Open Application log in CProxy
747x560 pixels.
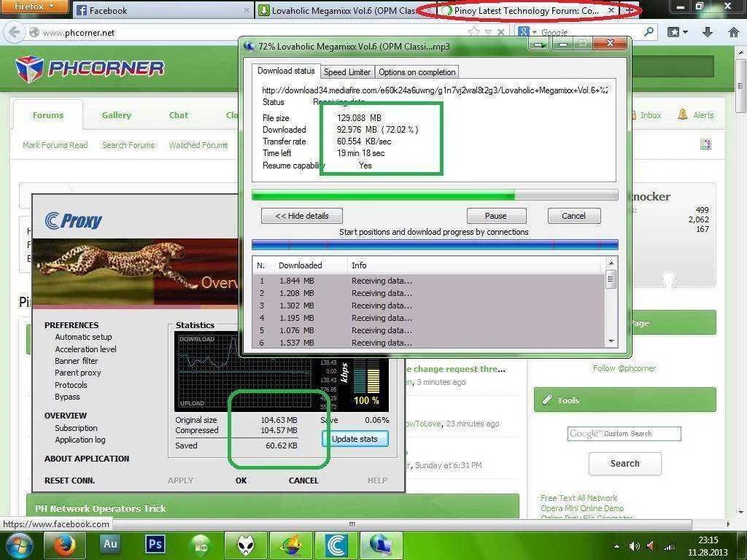pos(80,440)
